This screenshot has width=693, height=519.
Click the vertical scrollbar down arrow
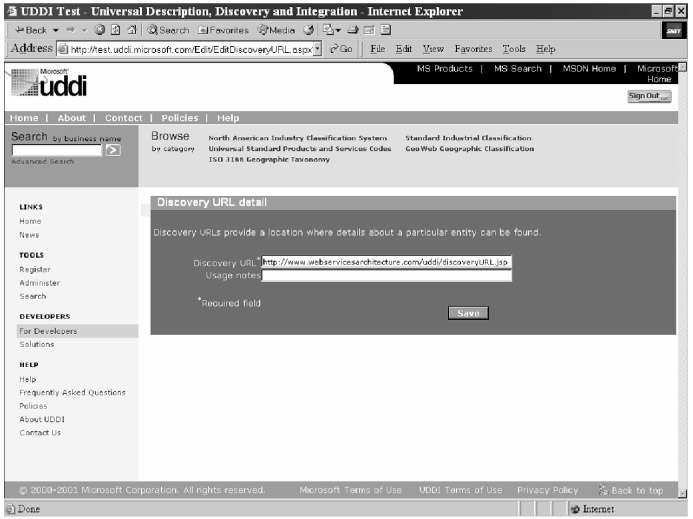(683, 493)
